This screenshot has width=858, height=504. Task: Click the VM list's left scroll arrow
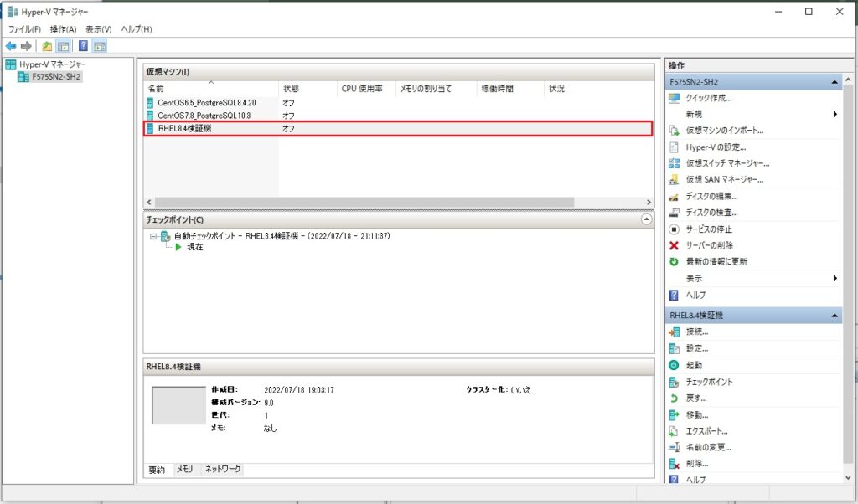pos(149,203)
